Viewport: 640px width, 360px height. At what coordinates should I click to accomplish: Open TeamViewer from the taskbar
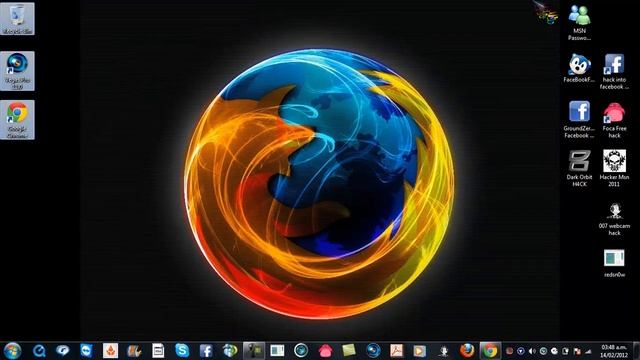tap(86, 351)
